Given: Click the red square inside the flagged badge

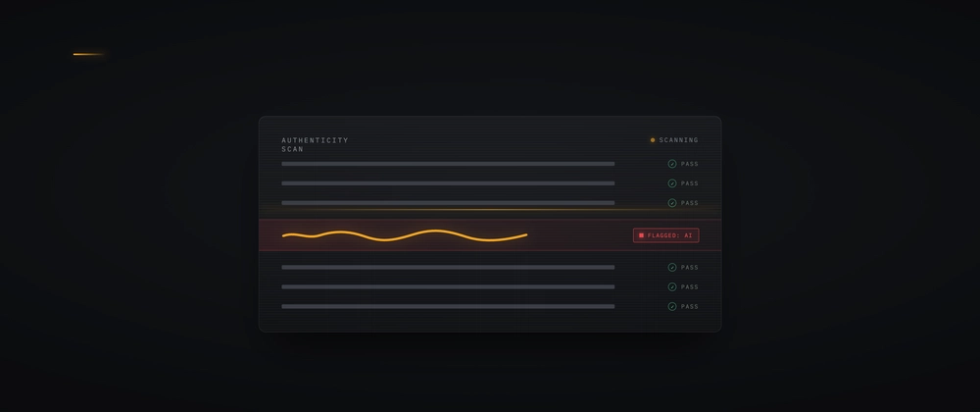Looking at the screenshot, I should 641,235.
